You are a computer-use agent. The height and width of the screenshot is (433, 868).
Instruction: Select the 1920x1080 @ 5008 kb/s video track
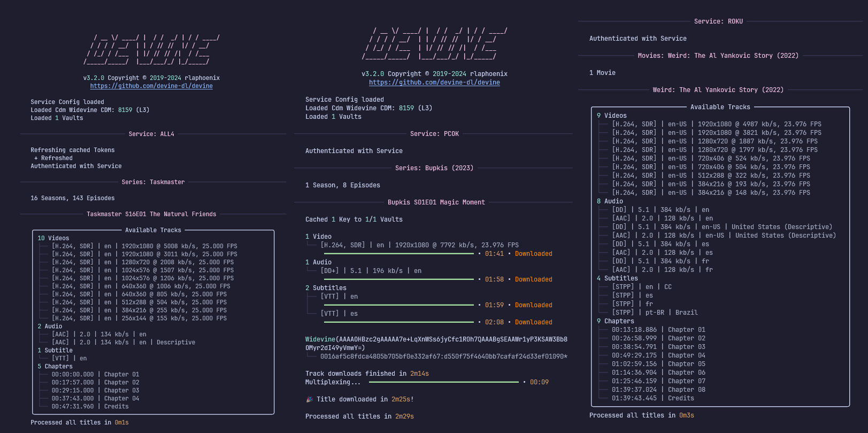coord(144,246)
